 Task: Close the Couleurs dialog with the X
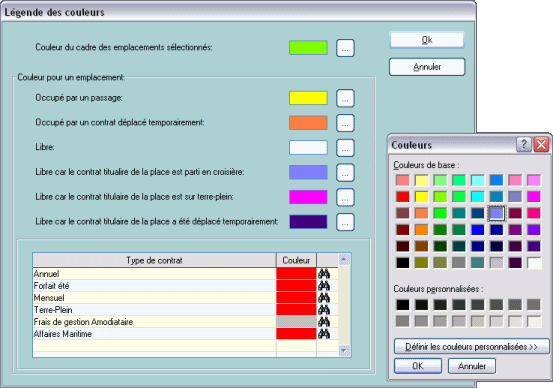pos(541,145)
